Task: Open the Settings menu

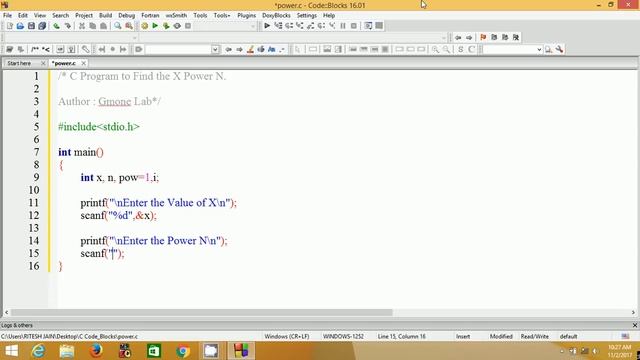Action: 307,15
